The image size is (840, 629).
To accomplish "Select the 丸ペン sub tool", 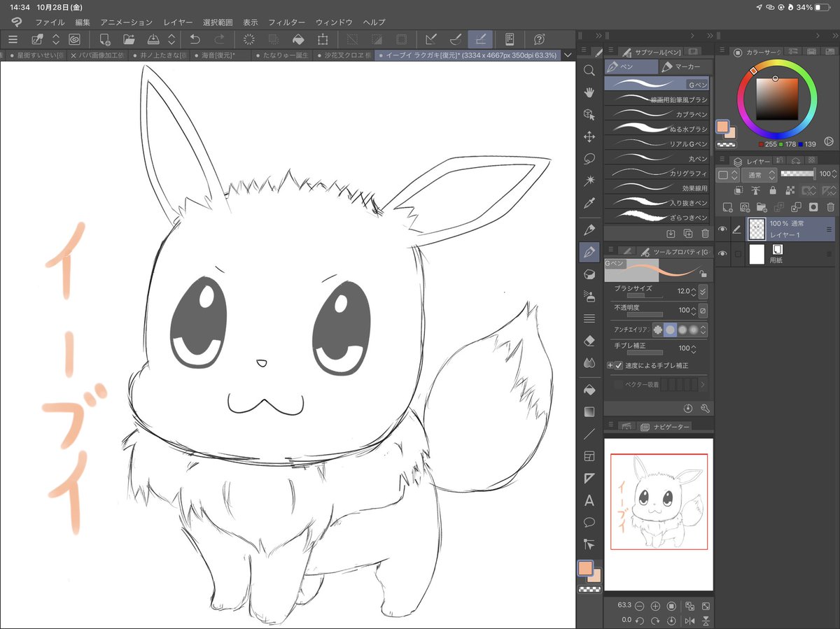I will click(658, 158).
